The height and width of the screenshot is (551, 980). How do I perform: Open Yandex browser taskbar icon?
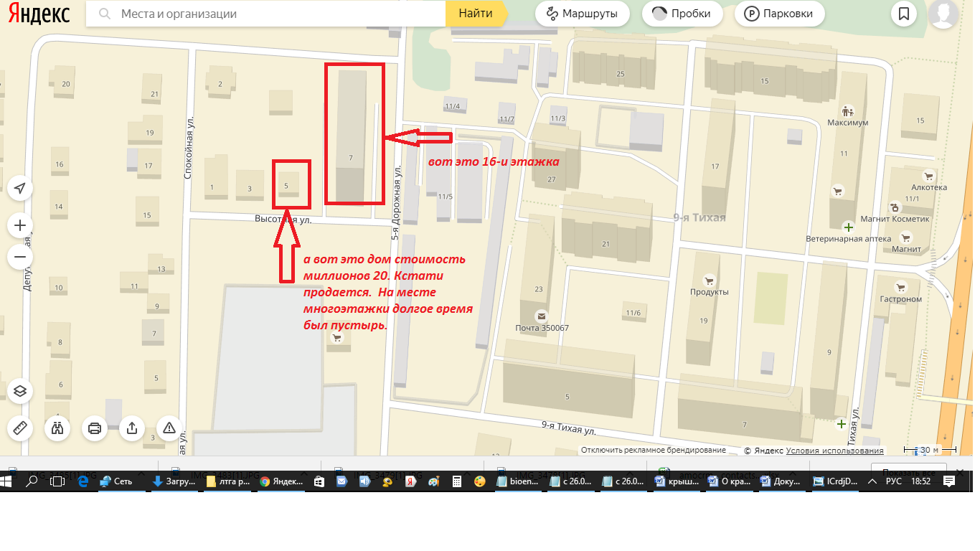point(413,481)
